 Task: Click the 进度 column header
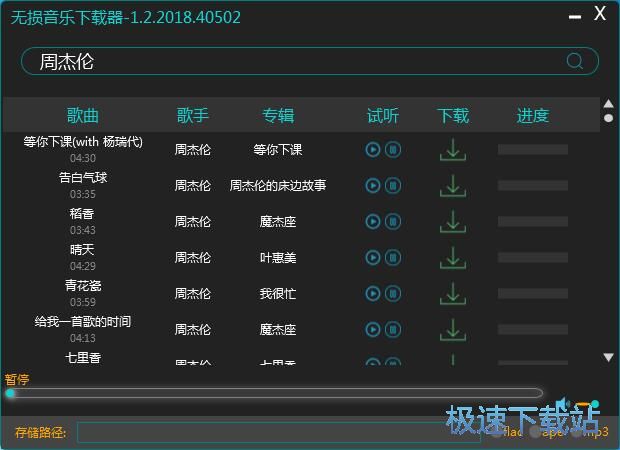[533, 115]
